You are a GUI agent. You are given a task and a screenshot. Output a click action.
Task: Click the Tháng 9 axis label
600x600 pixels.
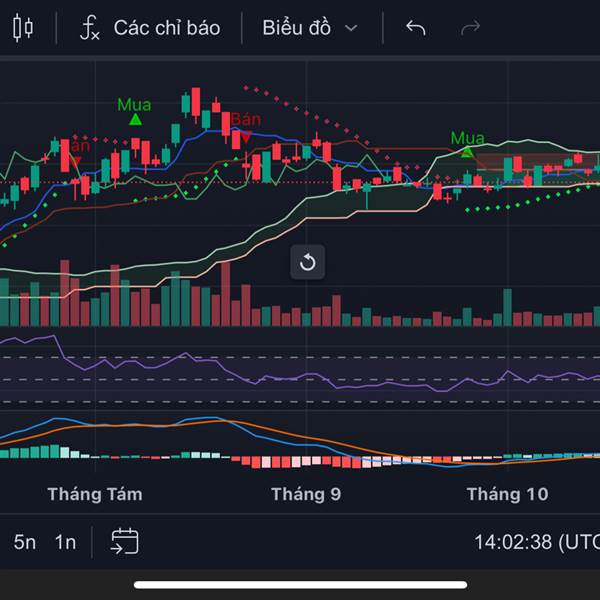click(x=306, y=494)
